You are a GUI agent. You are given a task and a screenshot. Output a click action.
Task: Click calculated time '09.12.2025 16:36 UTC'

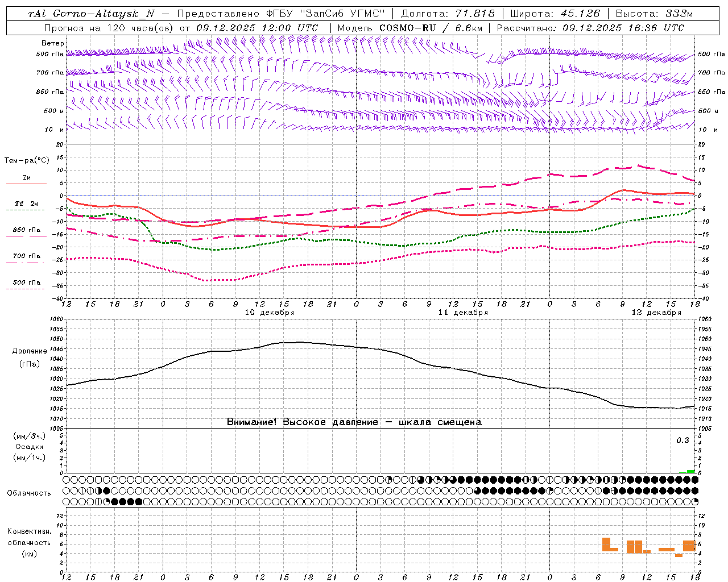coord(623,28)
